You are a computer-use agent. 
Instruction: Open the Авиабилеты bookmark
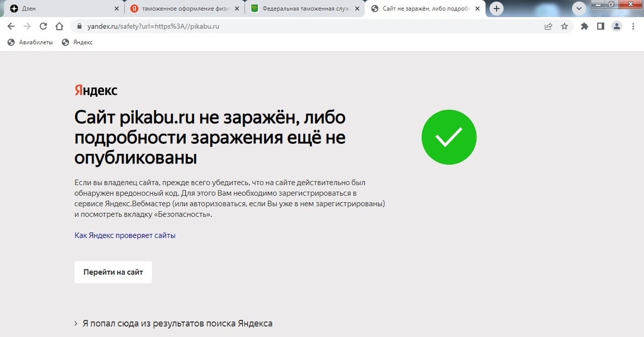coord(30,42)
